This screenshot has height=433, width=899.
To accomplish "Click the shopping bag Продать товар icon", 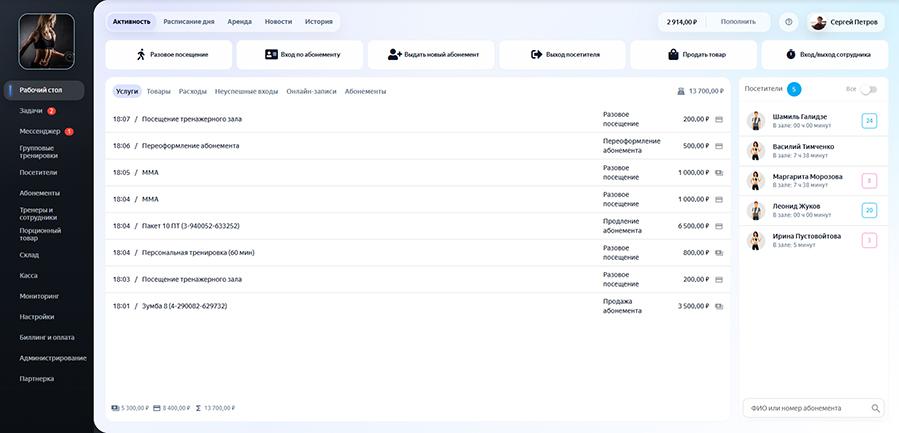I will (673, 54).
